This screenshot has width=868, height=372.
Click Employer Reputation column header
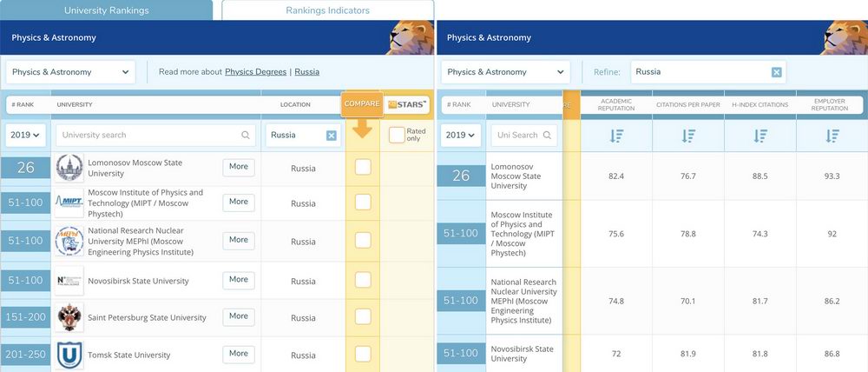coord(829,105)
